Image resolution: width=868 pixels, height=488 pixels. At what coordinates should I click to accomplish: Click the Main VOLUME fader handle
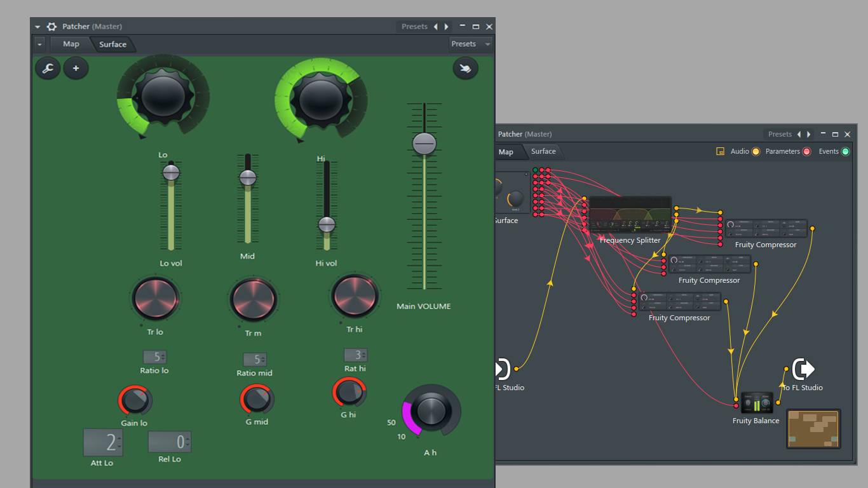424,144
